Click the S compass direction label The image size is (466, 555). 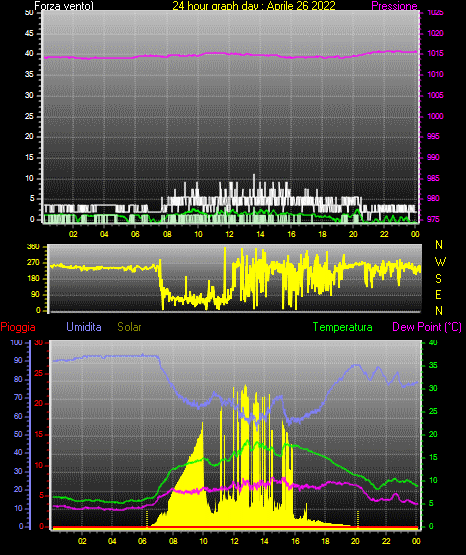(438, 279)
